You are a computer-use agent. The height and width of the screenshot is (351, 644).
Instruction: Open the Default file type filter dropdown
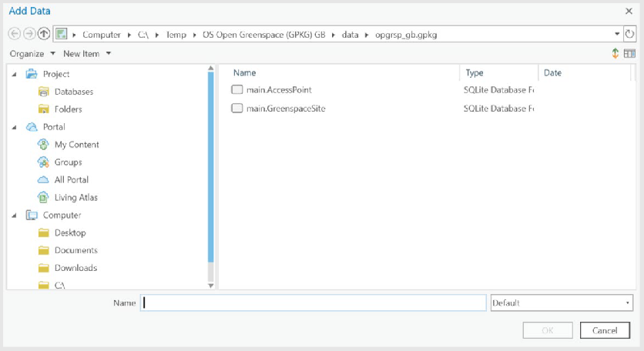click(562, 303)
